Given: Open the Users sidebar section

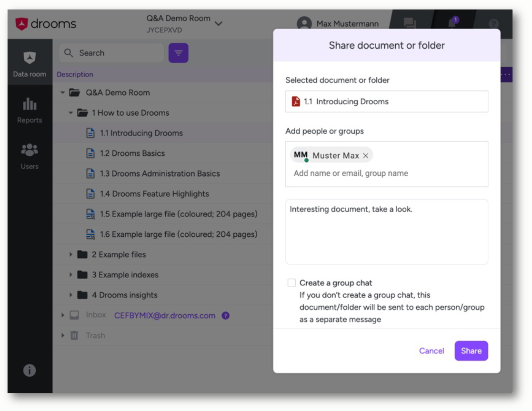Looking at the screenshot, I should pyautogui.click(x=30, y=157).
